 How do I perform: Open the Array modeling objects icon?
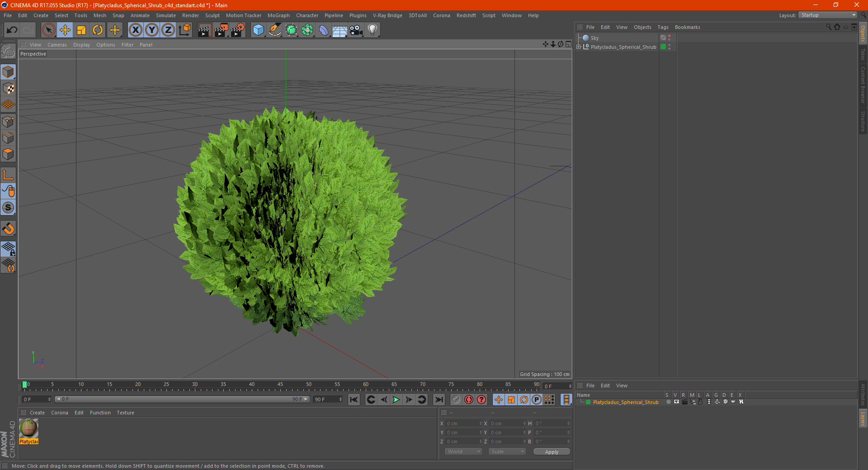[307, 30]
